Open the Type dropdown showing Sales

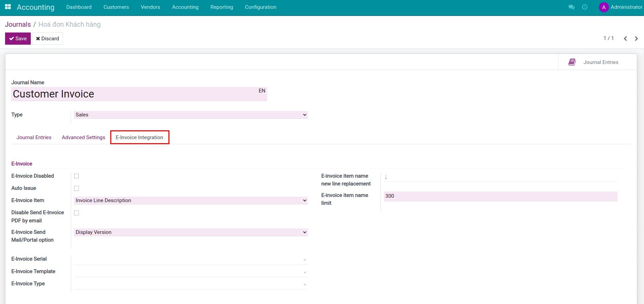point(191,115)
